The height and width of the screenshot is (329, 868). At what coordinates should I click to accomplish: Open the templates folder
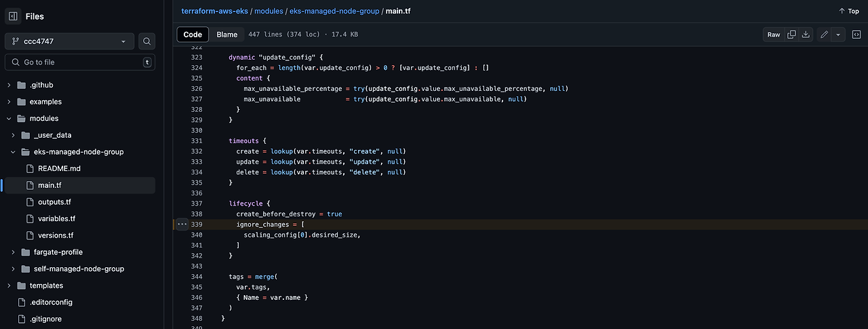click(46, 286)
